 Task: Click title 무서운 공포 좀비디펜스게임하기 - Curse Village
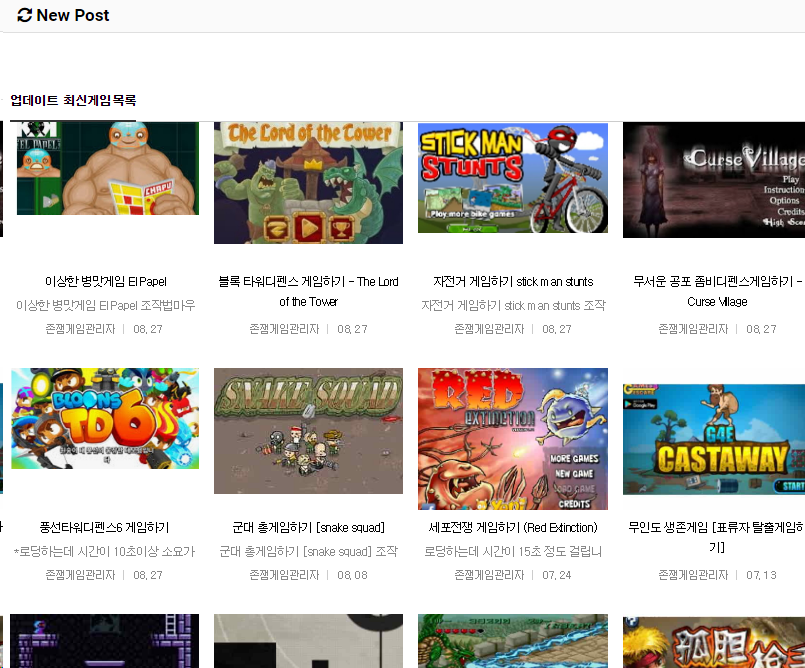tap(717, 291)
